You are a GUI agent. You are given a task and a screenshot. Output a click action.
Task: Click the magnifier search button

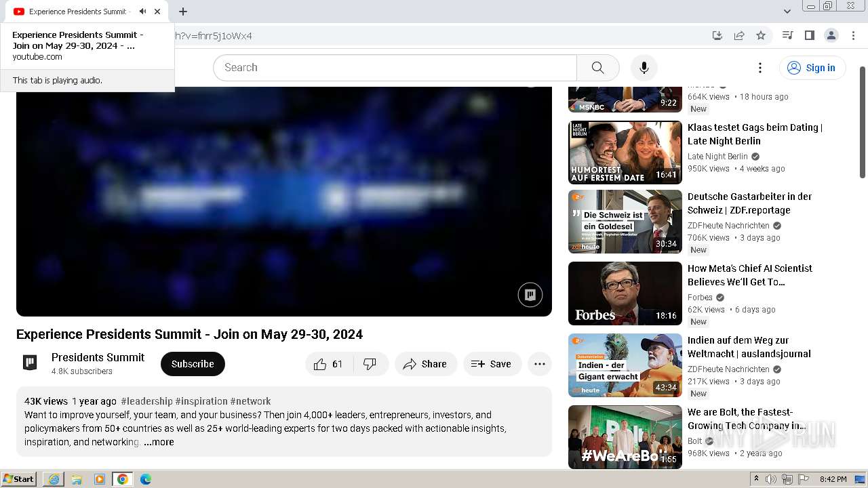597,68
